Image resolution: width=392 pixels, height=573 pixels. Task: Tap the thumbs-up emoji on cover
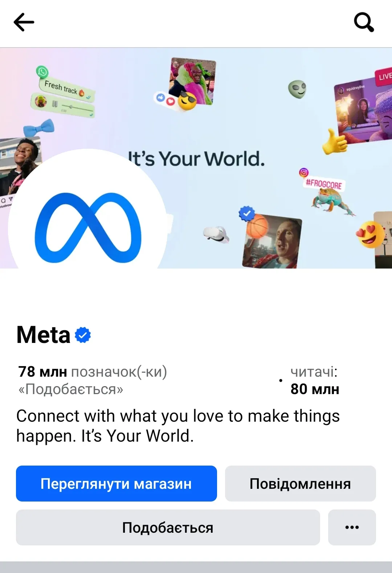pos(334,142)
